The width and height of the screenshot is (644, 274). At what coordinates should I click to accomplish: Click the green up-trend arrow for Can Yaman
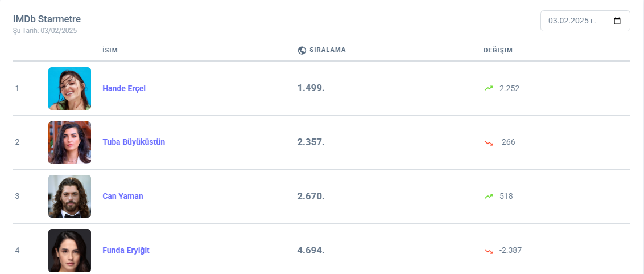click(489, 196)
